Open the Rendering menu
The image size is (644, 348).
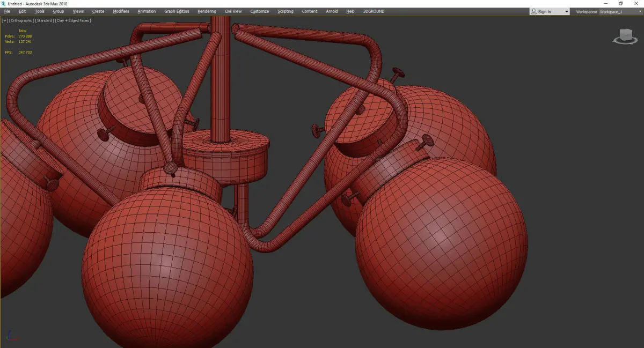207,11
